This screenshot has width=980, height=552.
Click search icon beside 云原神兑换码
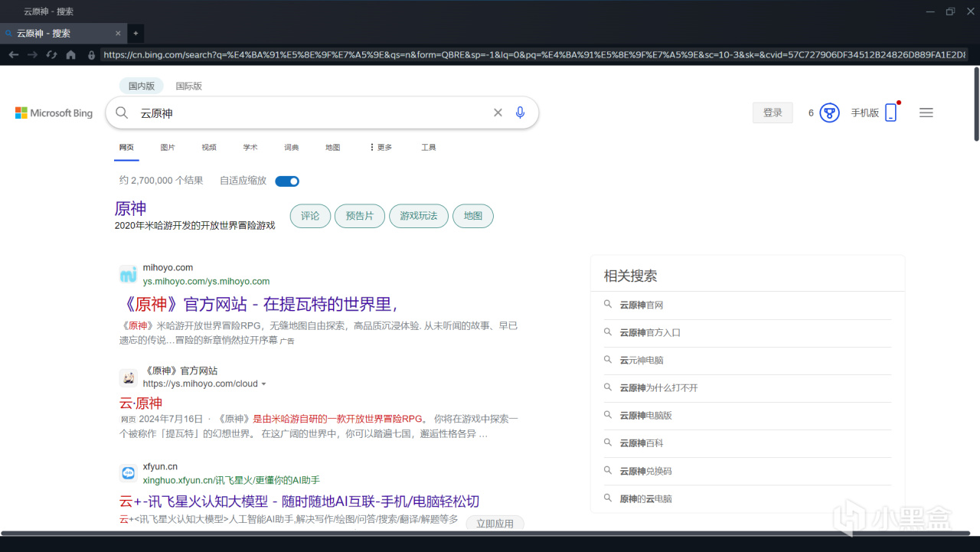608,470
